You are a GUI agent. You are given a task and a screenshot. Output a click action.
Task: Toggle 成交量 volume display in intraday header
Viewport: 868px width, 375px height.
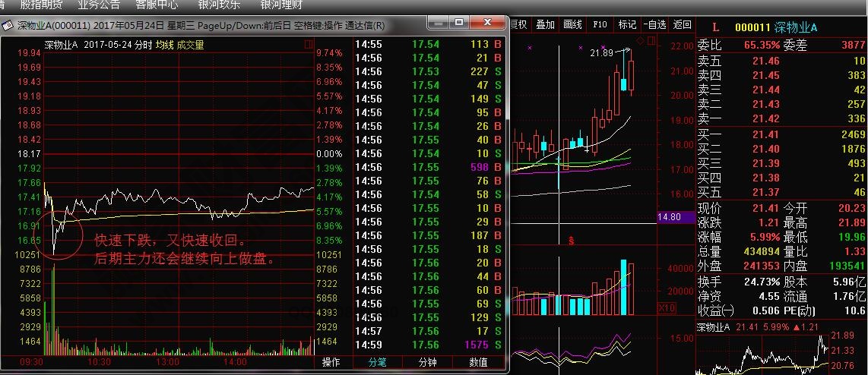coord(190,45)
